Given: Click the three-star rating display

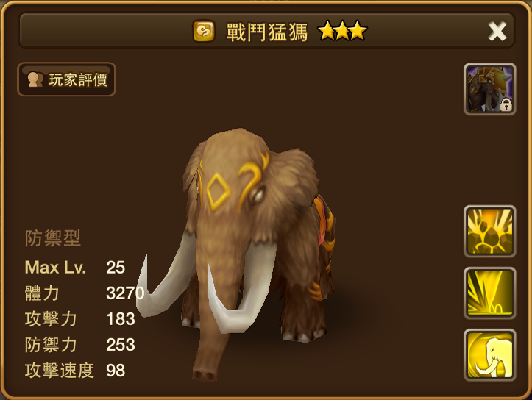Looking at the screenshot, I should [342, 31].
